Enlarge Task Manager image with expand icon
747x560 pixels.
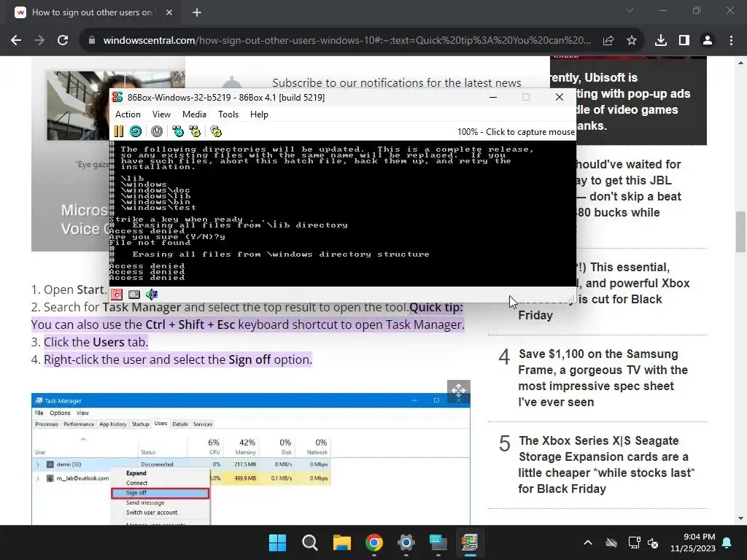pyautogui.click(x=459, y=392)
